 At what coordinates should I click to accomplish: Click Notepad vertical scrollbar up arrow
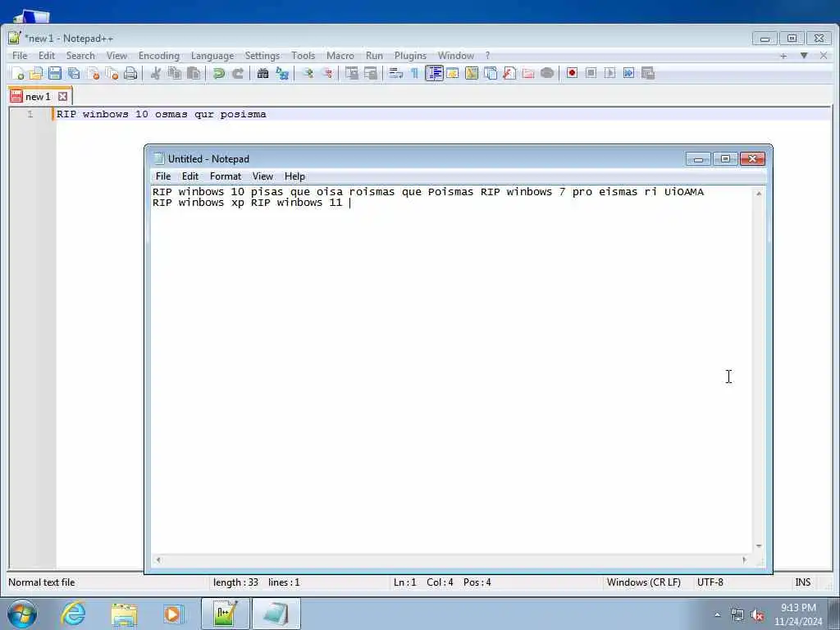759,194
